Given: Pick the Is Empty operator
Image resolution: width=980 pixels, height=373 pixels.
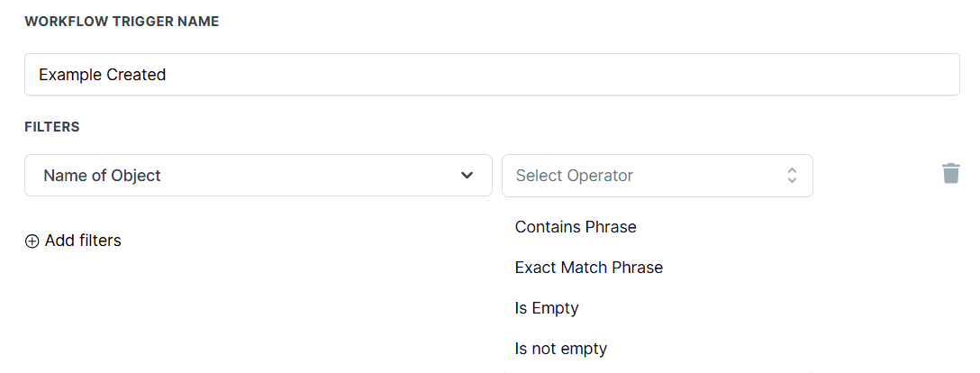Looking at the screenshot, I should [x=547, y=308].
